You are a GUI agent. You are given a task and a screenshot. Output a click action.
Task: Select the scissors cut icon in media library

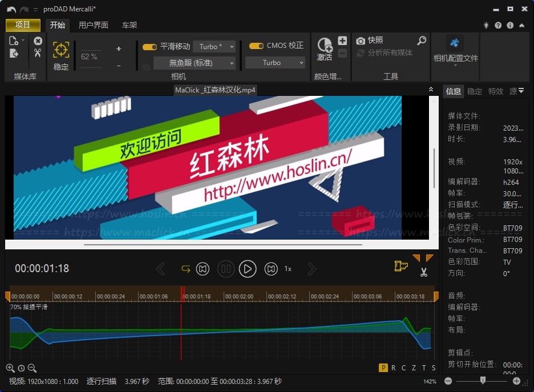[38, 53]
